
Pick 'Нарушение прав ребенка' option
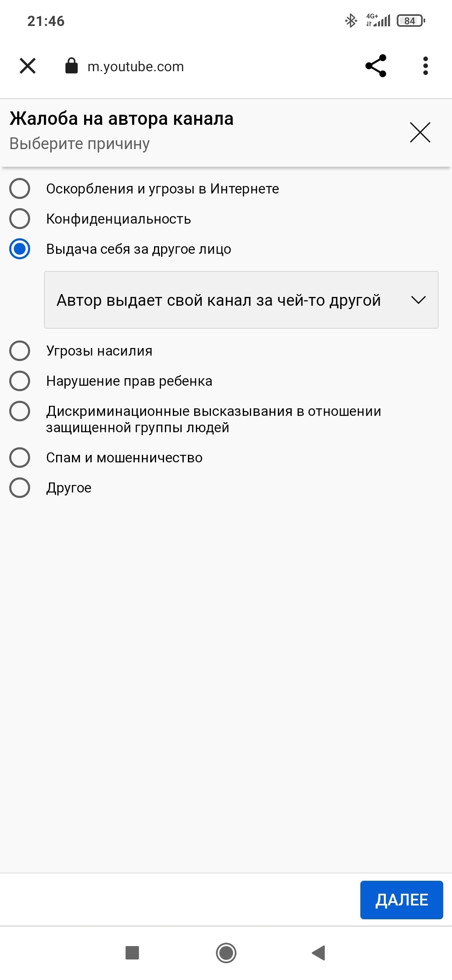(20, 381)
